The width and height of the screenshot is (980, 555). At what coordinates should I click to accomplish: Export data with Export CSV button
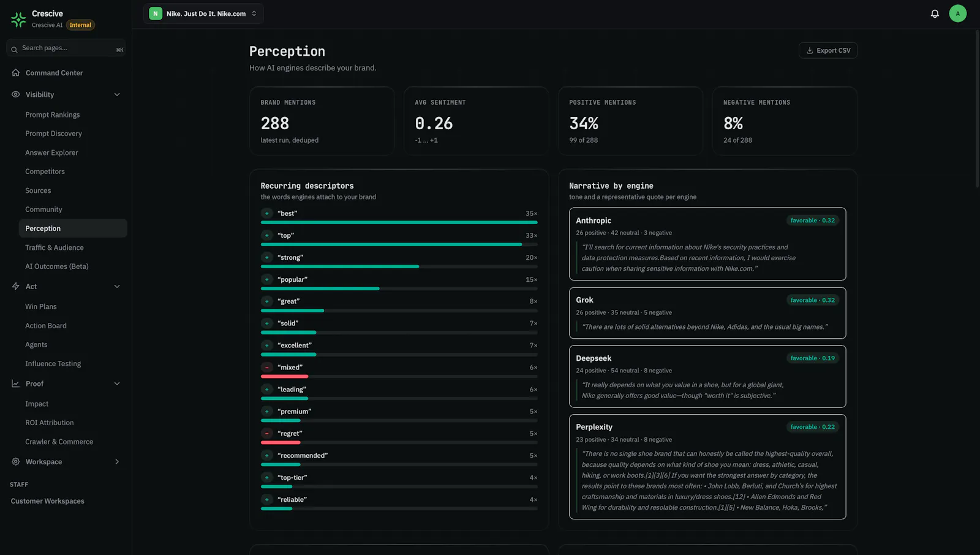click(x=827, y=50)
